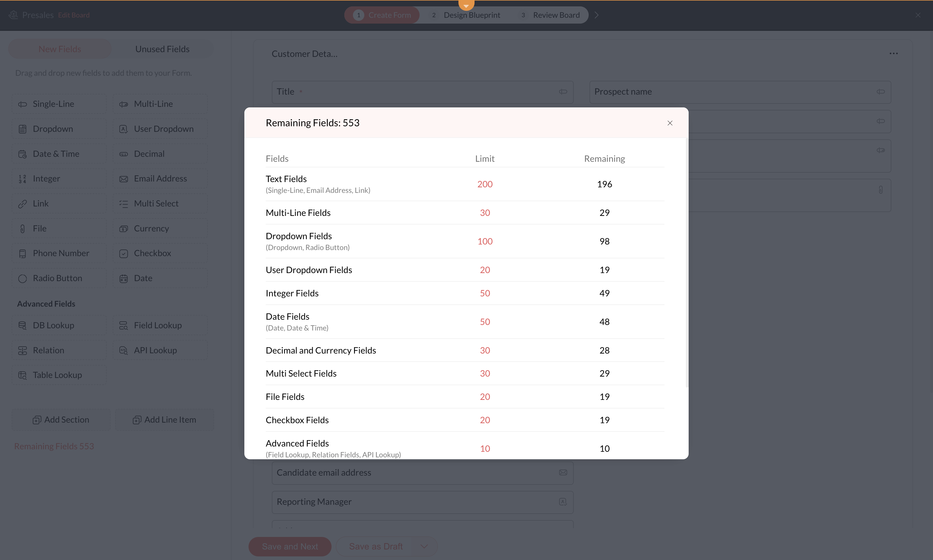The image size is (933, 560).
Task: Click the Dropdown field icon
Action: click(23, 129)
